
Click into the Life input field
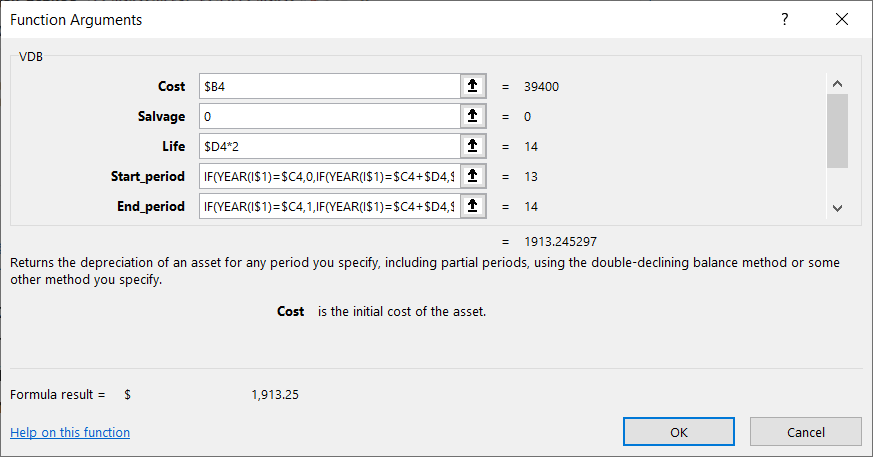330,146
